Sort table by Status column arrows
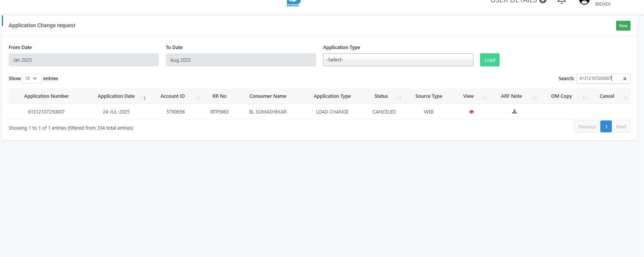 click(399, 98)
